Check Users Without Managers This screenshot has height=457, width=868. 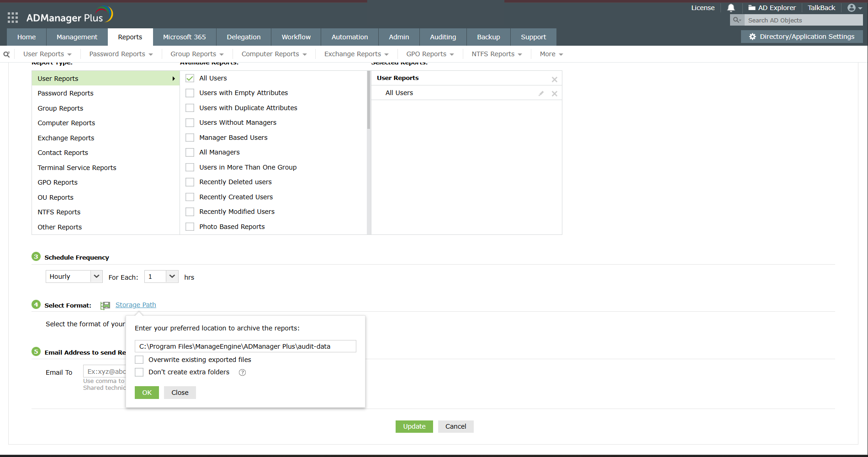pyautogui.click(x=190, y=122)
